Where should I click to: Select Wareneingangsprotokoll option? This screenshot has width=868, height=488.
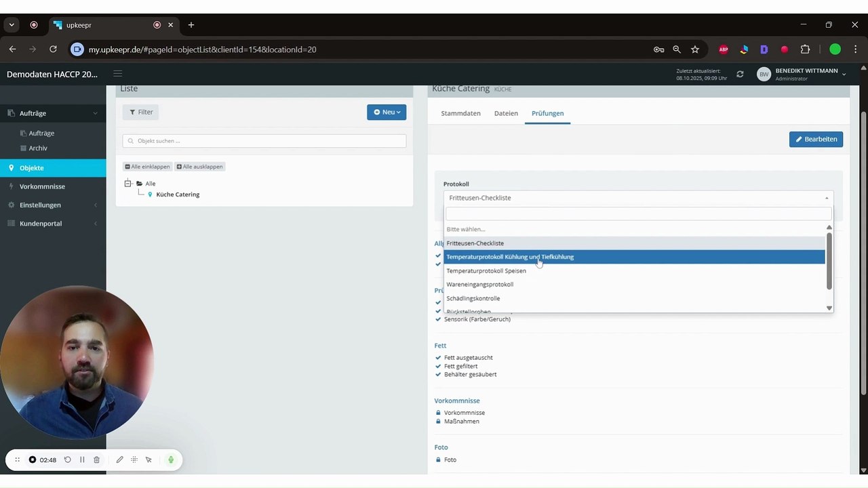pos(635,285)
